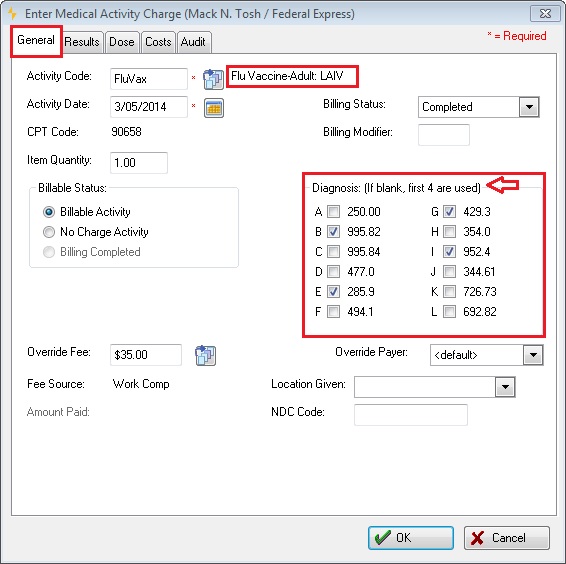The height and width of the screenshot is (564, 566).
Task: Click the Cancel button
Action: 507,538
